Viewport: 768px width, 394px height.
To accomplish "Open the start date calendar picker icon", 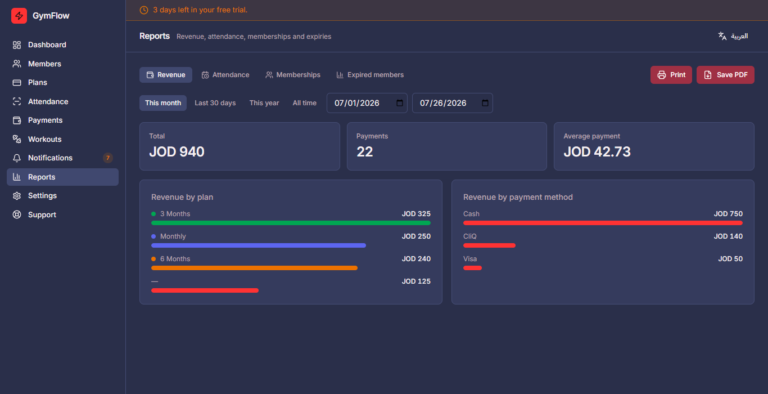I will pos(400,103).
